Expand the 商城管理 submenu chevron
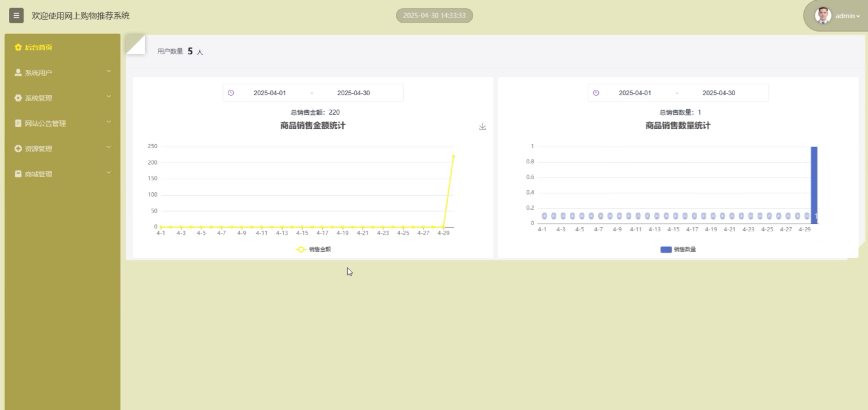This screenshot has height=410, width=868. point(109,173)
